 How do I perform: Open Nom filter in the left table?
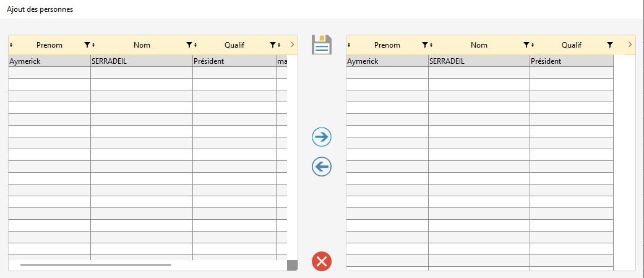[x=189, y=45]
